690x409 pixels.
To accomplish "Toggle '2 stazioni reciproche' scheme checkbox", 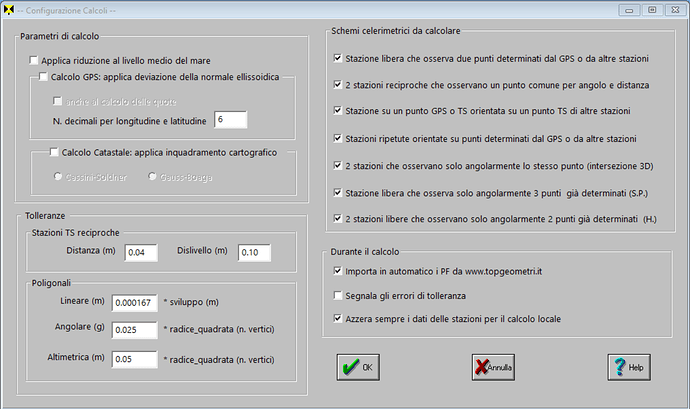I will click(x=339, y=84).
